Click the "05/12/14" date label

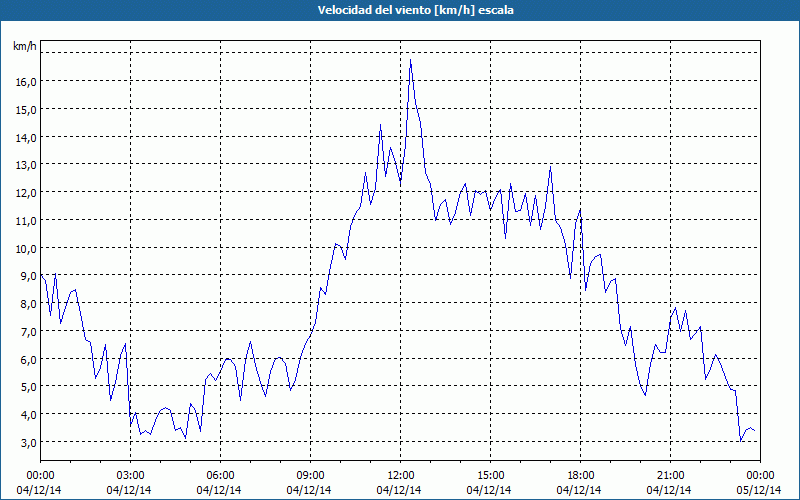tap(759, 490)
